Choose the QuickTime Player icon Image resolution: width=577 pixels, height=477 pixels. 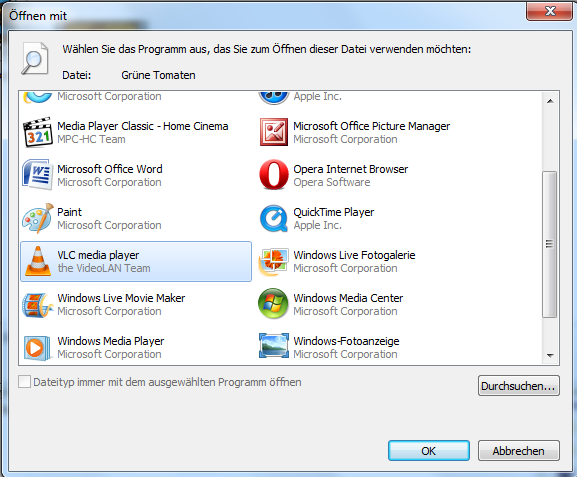pos(274,218)
